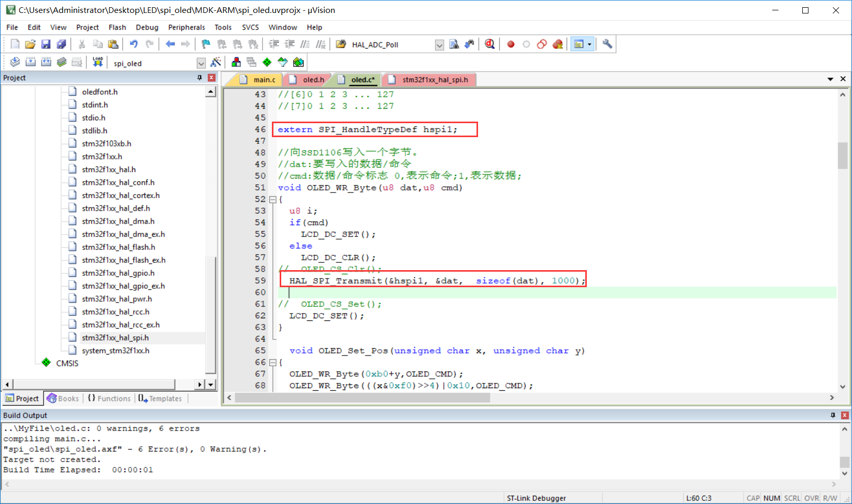Open the spi_oled target dropdown
This screenshot has height=504, width=852.
click(x=201, y=63)
